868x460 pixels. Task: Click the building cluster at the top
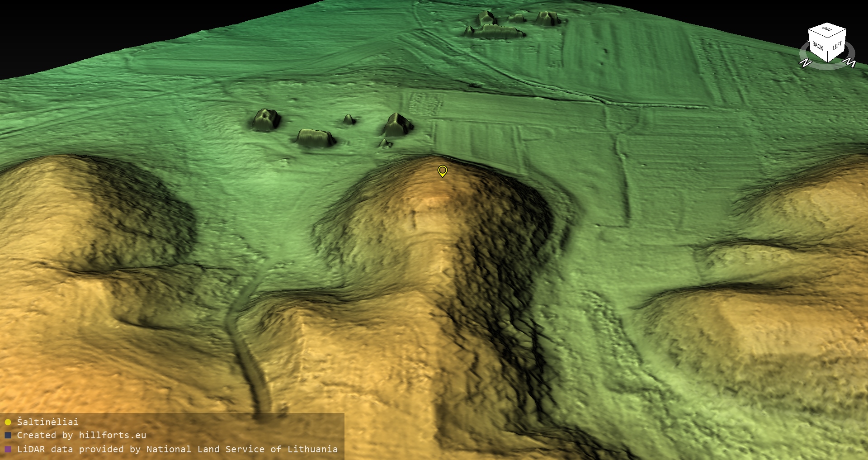[x=511, y=25]
